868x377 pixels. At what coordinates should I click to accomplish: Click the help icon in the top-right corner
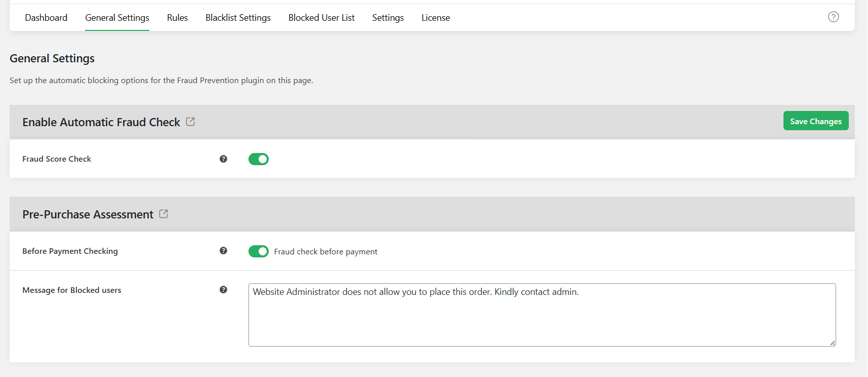(833, 17)
